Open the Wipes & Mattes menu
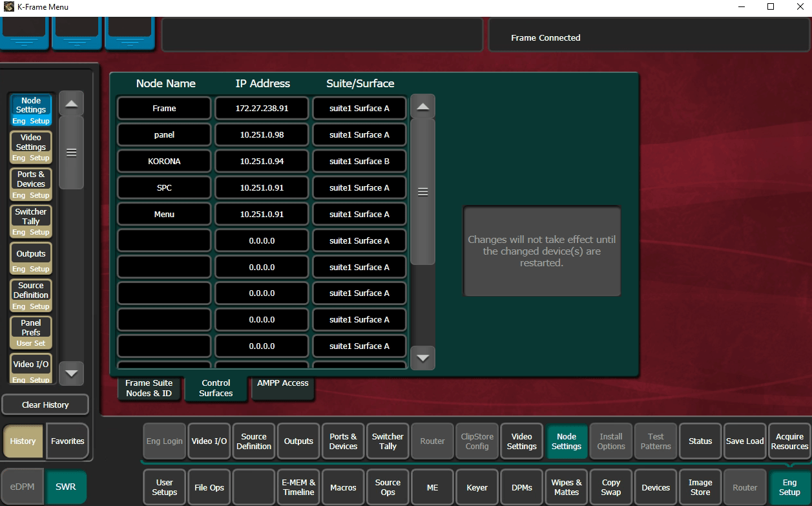812x506 pixels. (x=567, y=487)
